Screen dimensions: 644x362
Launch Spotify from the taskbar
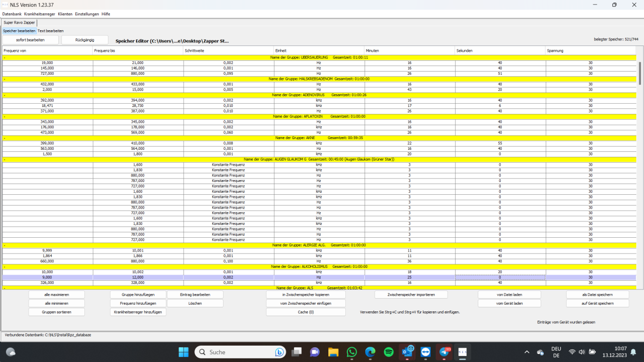coord(388,352)
